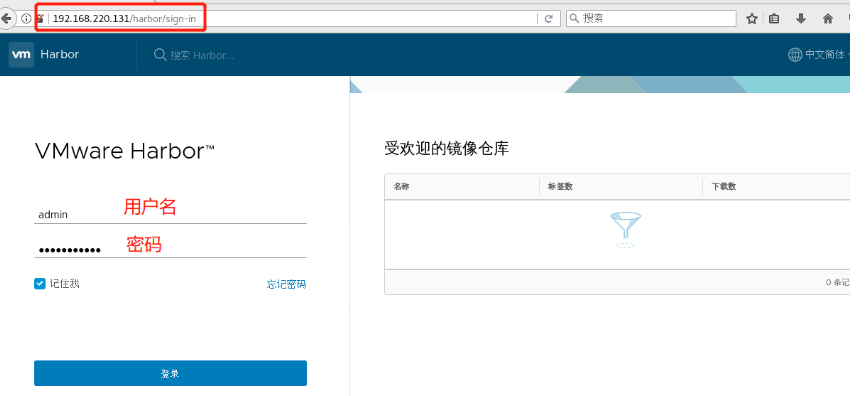
Task: Click the magnifier icon in browser search box
Action: click(574, 18)
